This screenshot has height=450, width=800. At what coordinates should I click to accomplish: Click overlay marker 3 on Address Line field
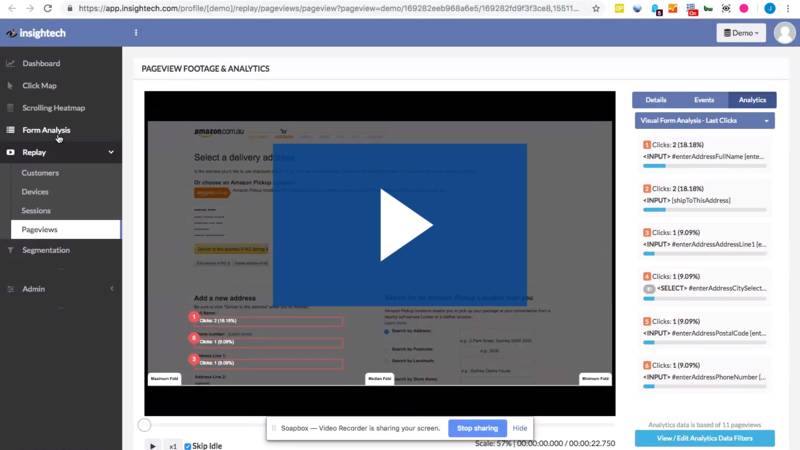pos(194,359)
